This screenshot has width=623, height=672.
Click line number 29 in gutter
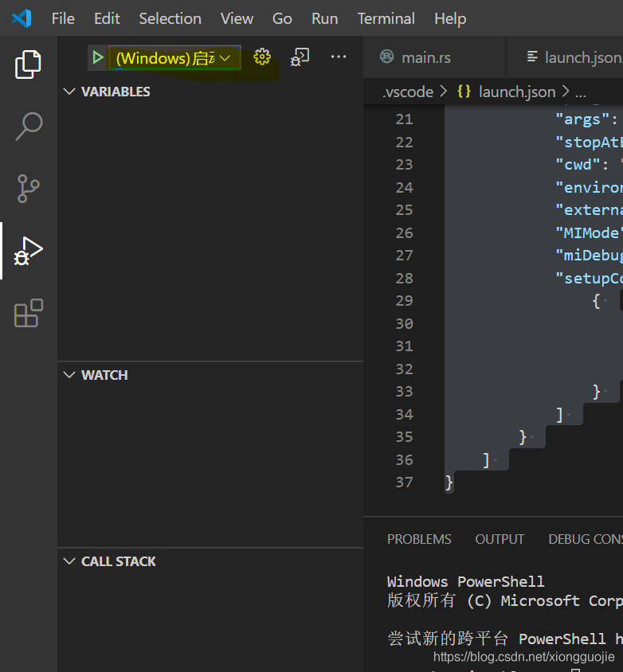click(x=404, y=301)
